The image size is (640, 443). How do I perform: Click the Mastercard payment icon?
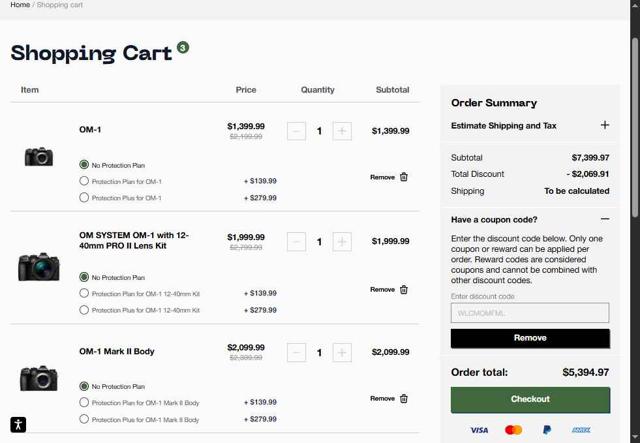[513, 430]
